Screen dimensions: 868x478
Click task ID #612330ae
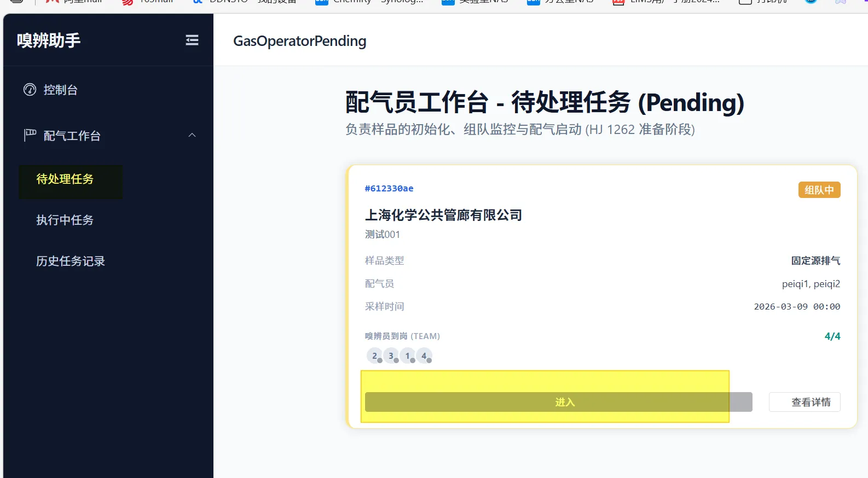point(389,188)
